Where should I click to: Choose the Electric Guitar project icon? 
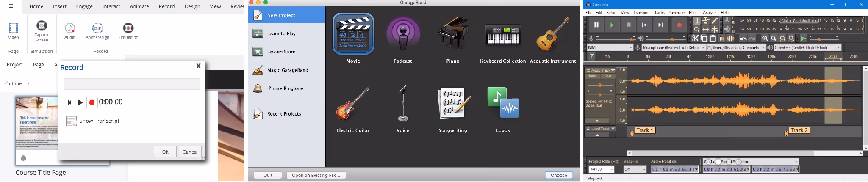353,104
